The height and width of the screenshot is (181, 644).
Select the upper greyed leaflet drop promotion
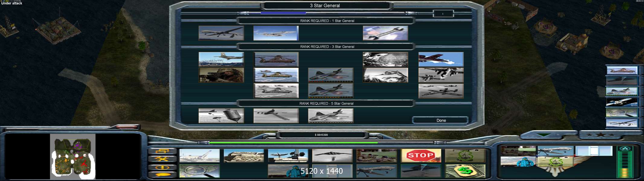pos(385,59)
